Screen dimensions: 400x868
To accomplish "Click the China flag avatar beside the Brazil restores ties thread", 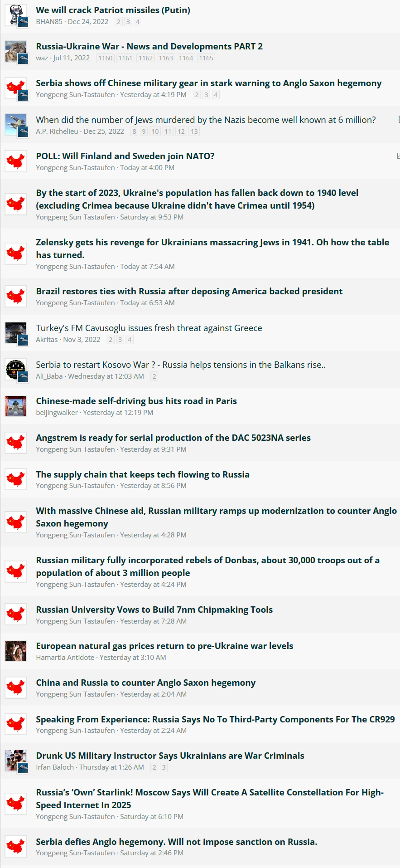I will [16, 297].
